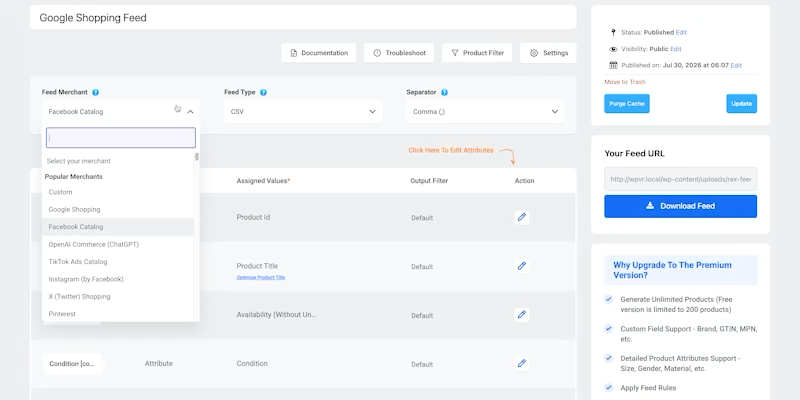Click the Feed Type help icon

pos(263,92)
